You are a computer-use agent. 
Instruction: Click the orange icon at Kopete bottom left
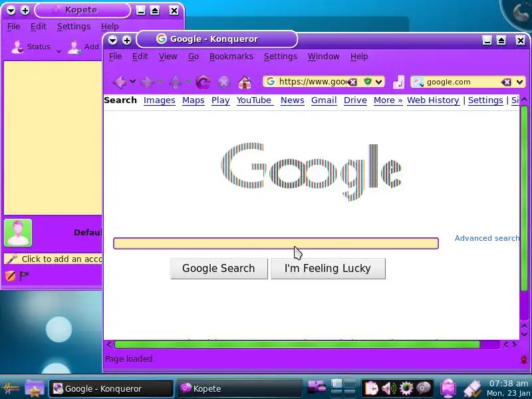tap(10, 276)
